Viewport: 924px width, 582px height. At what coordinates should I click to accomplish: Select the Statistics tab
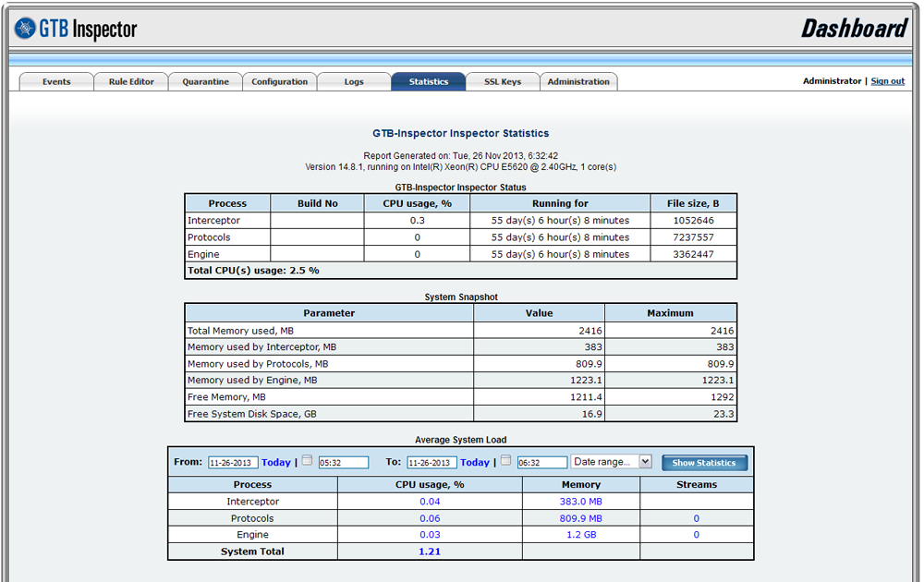[429, 82]
